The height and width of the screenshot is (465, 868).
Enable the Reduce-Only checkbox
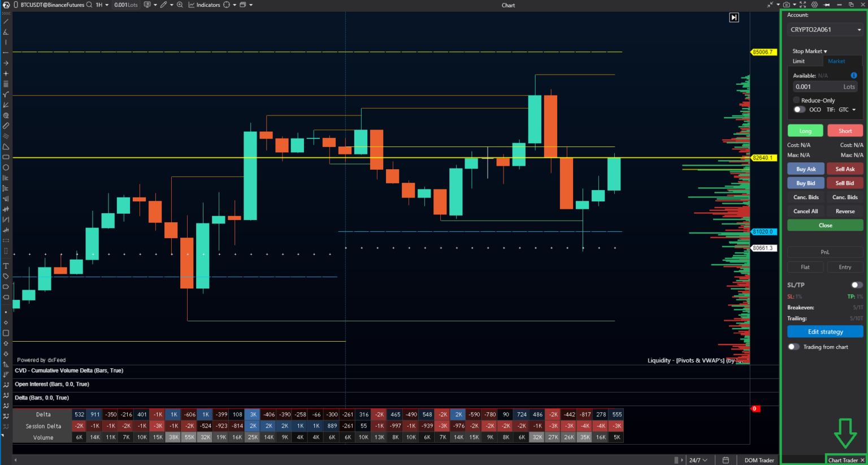point(796,100)
